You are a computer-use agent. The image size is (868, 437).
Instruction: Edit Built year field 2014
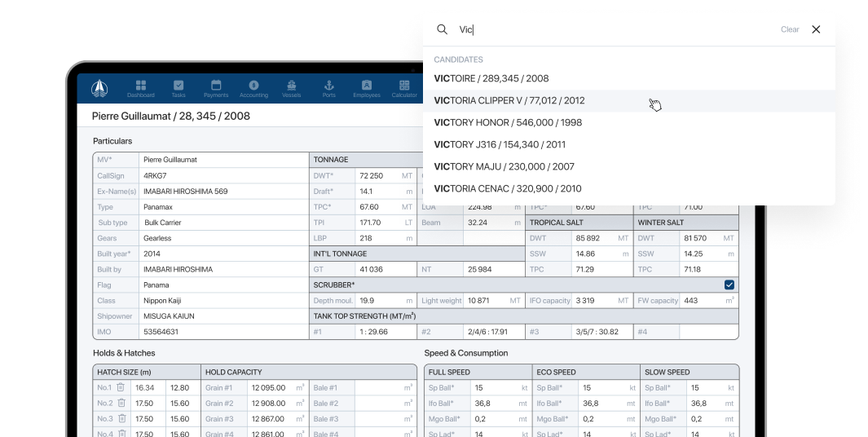(x=223, y=254)
